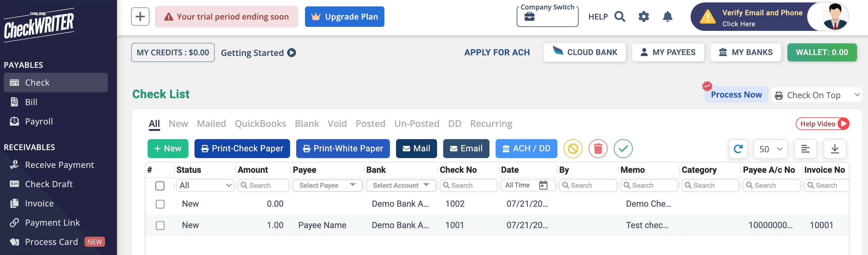The height and width of the screenshot is (255, 868).
Task: Click the Amount search field
Action: point(263,185)
